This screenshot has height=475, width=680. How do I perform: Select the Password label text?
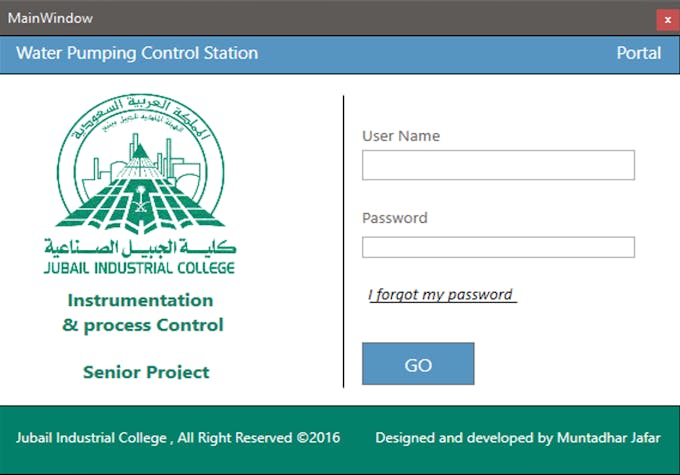click(394, 218)
